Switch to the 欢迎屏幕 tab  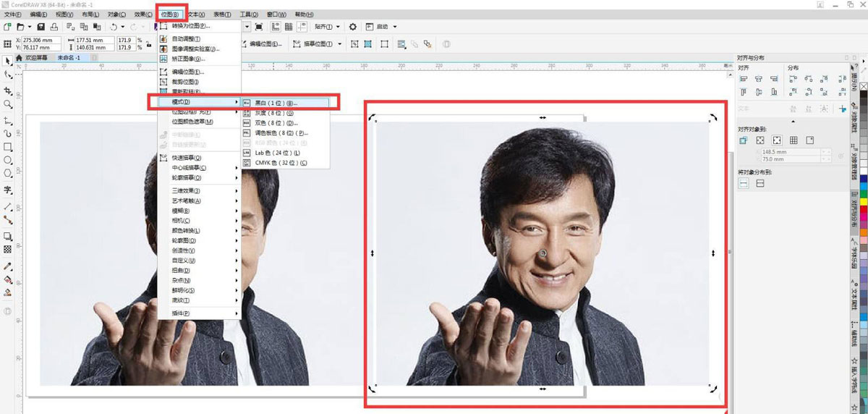click(x=35, y=58)
